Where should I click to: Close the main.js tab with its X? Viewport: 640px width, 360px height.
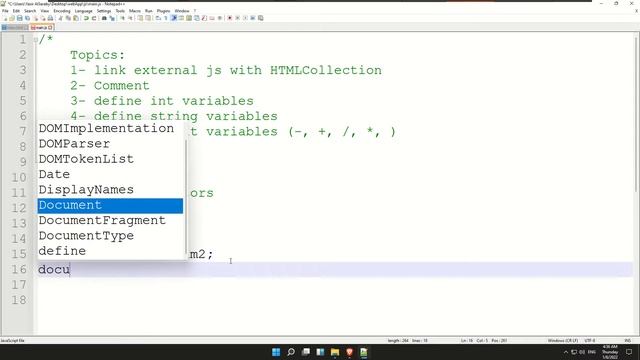pos(50,27)
